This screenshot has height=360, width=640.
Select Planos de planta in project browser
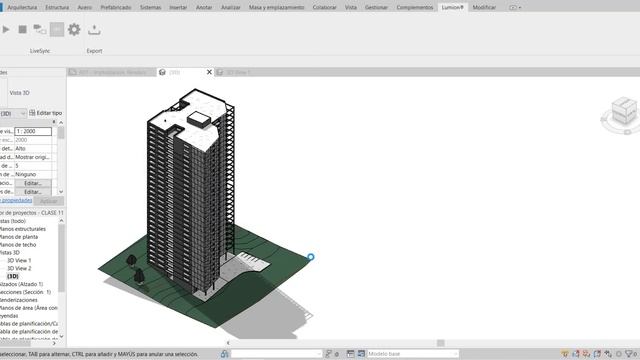coord(19,237)
